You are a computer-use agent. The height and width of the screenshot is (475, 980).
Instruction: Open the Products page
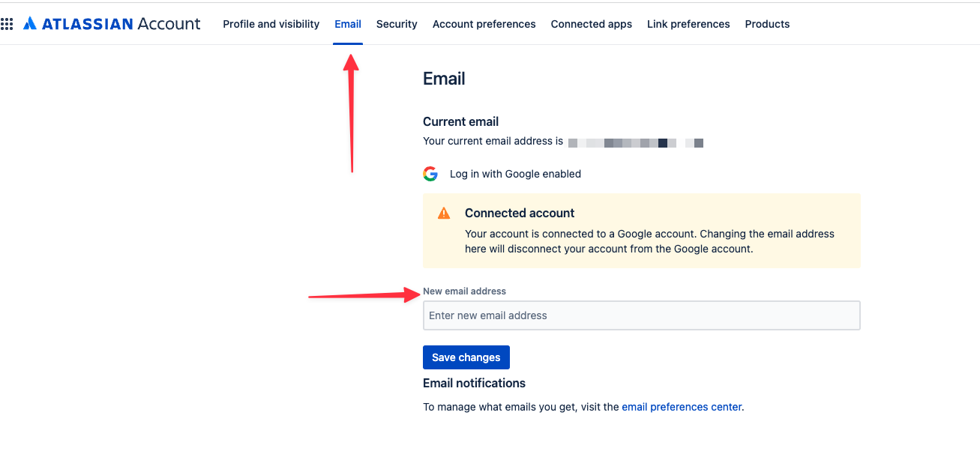tap(767, 23)
